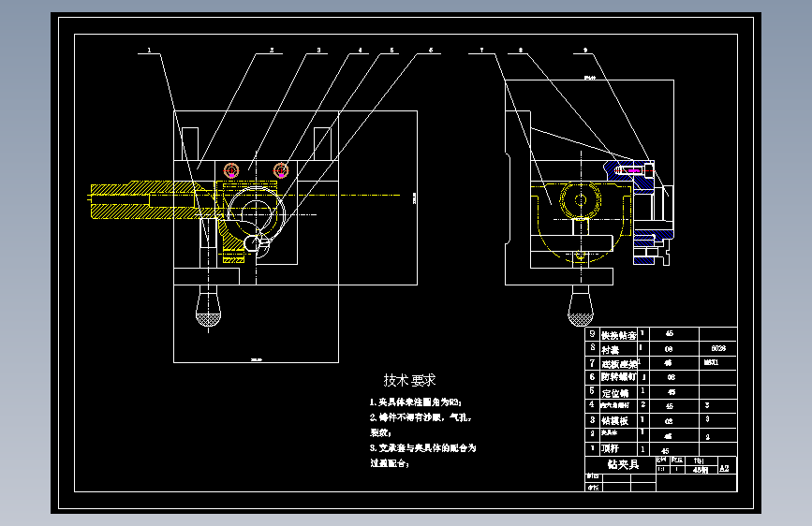Click callout number 7 above right view
Image resolution: width=812 pixels, height=526 pixels.
(481, 51)
